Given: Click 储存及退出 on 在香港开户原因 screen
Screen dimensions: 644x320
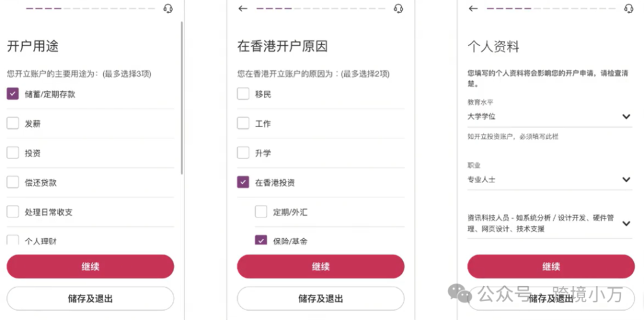Looking at the screenshot, I should tap(321, 299).
